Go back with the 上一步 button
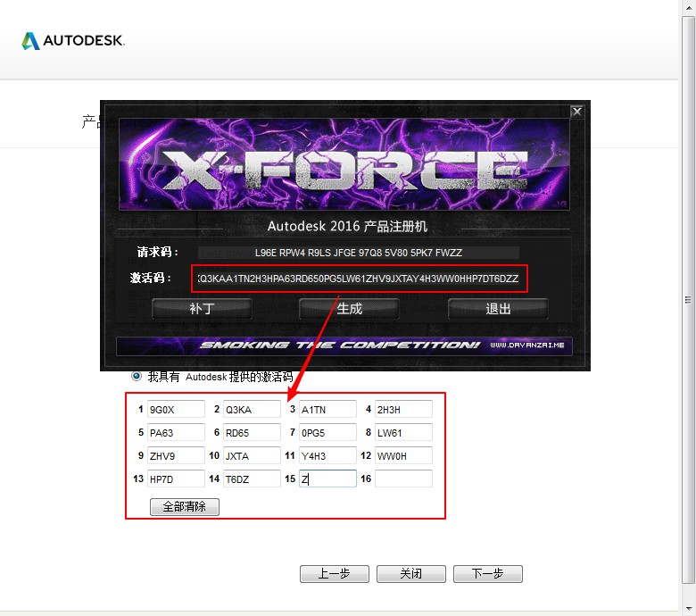This screenshot has height=616, width=696. coord(334,574)
